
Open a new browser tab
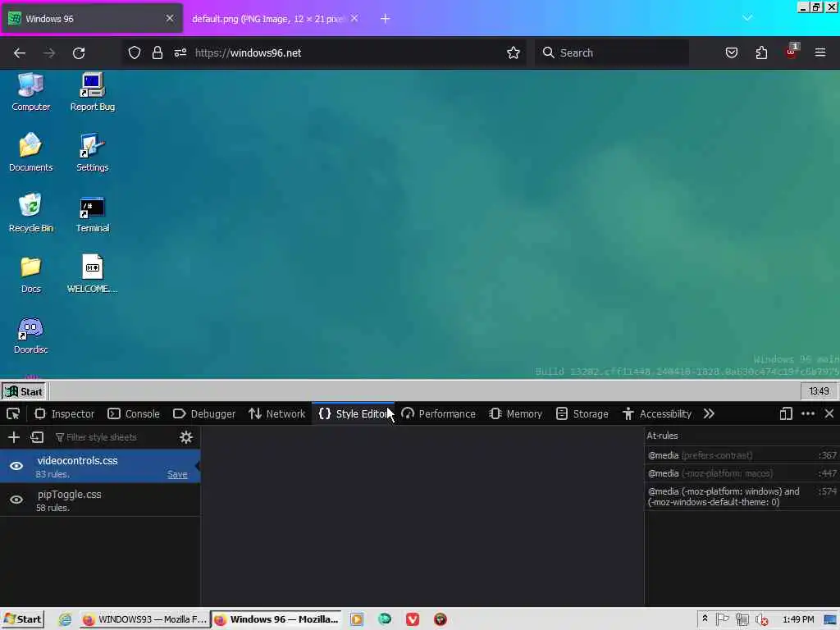386,19
